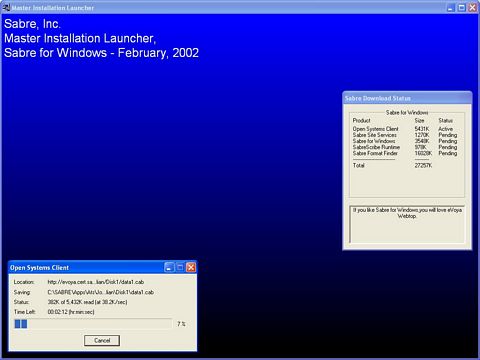Select "Sabre for Windows" product row in list
This screenshot has width=480, height=360.
click(405, 141)
